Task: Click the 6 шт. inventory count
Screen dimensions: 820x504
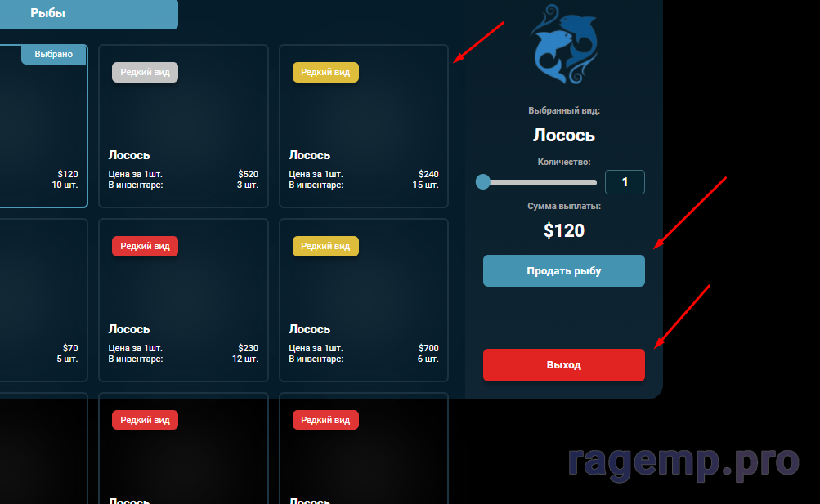Action: (428, 359)
